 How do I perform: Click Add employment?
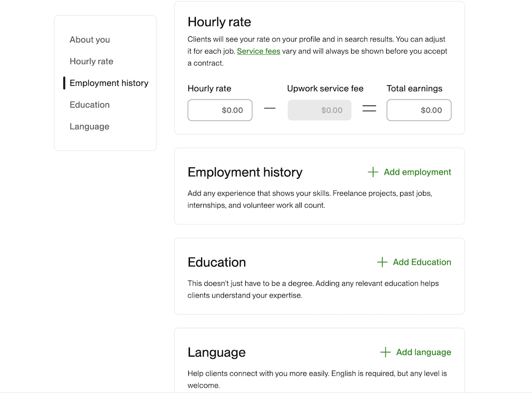pos(417,172)
